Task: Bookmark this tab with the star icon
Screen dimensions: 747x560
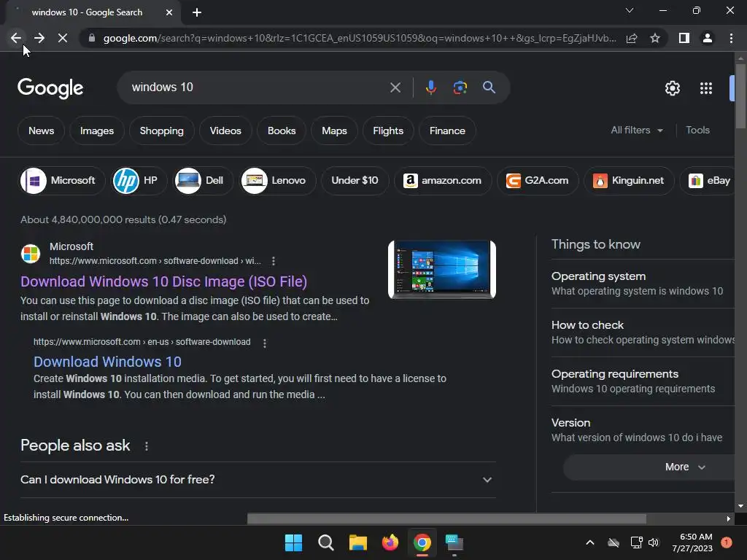Action: click(655, 38)
